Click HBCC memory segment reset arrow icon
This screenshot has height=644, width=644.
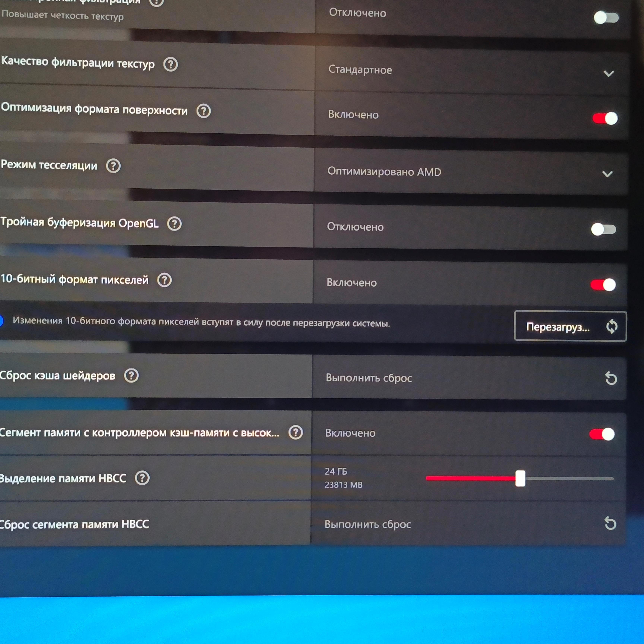pyautogui.click(x=610, y=523)
